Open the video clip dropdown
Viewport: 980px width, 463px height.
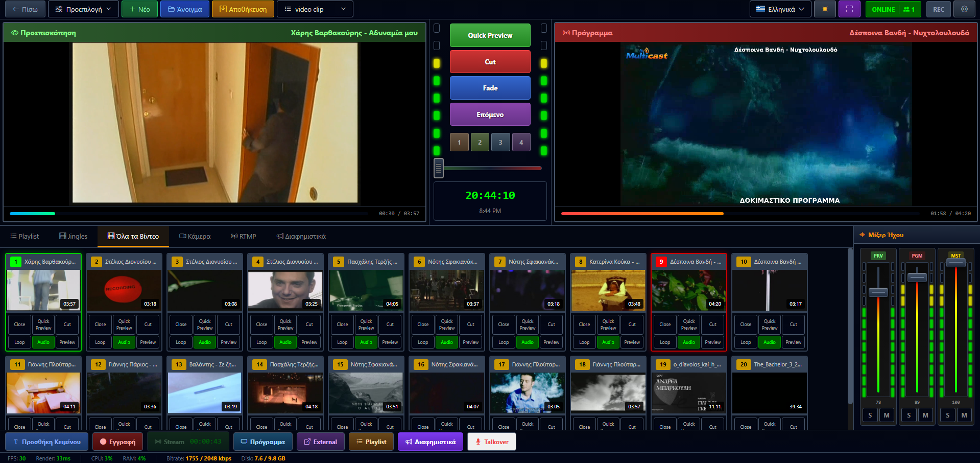point(315,9)
